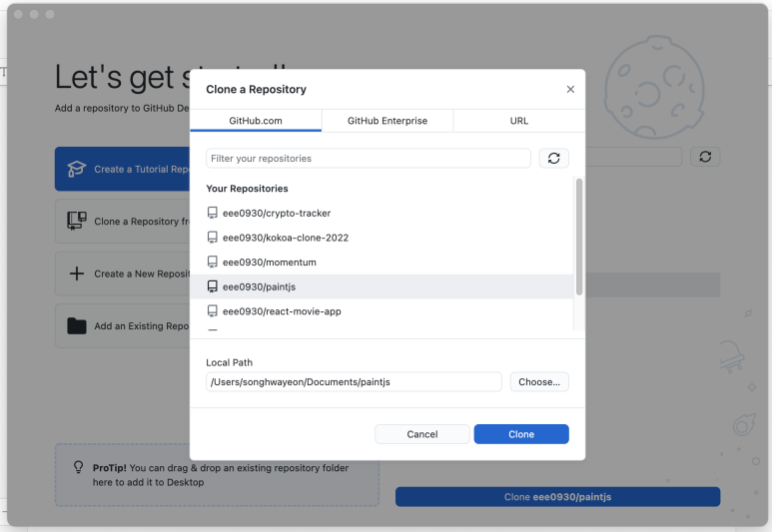Select eee0930/react-movie-app repository
The width and height of the screenshot is (772, 532).
tap(382, 311)
